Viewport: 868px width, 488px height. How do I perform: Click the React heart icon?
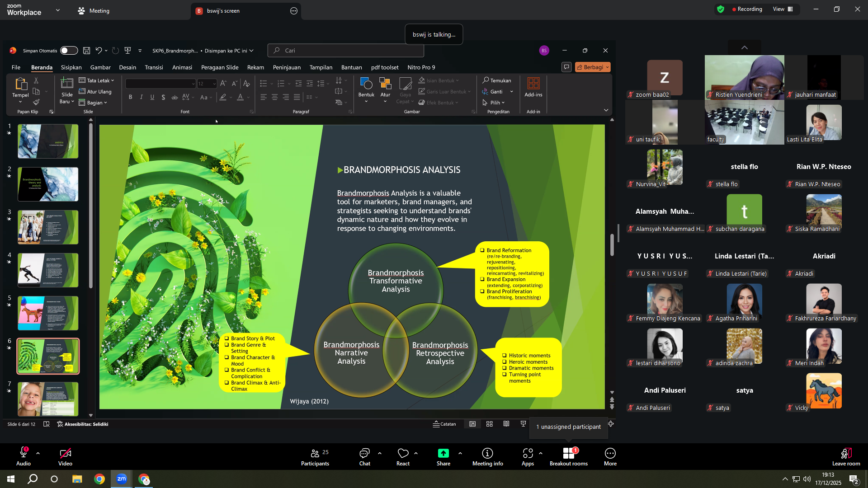click(403, 453)
